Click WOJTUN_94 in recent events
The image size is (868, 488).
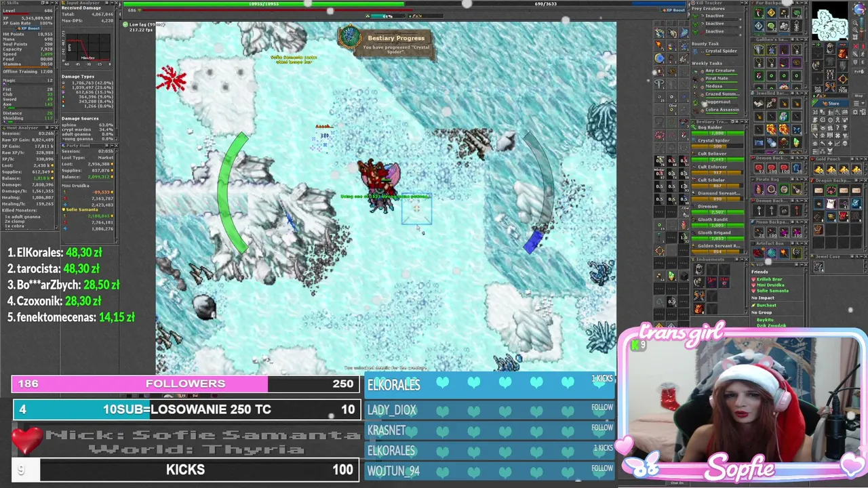pos(393,470)
